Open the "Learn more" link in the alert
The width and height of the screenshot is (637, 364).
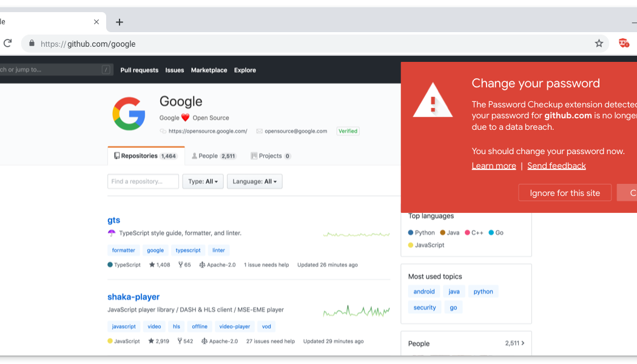pos(493,165)
